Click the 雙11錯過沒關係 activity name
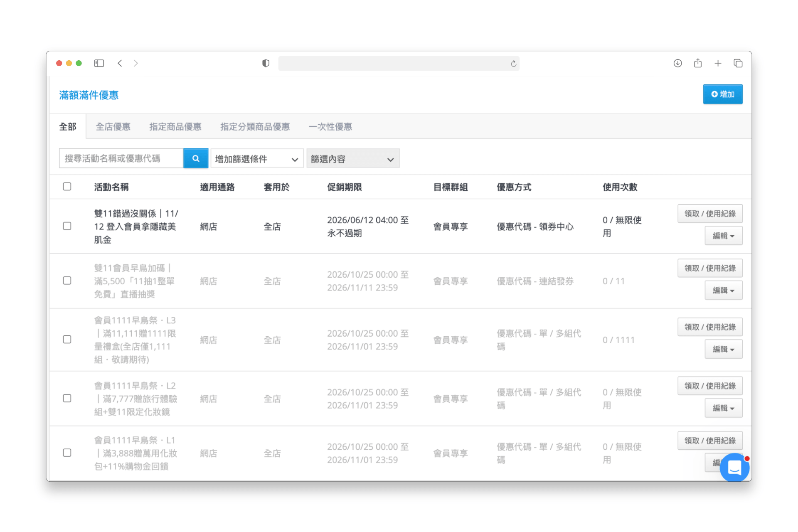Viewport: 798px width, 532px height. (136, 227)
